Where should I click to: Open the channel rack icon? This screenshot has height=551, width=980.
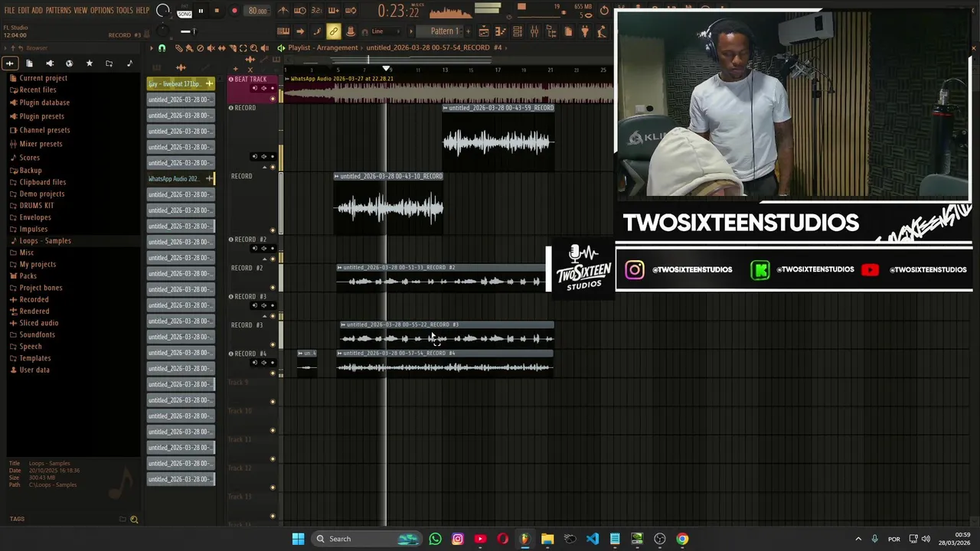[518, 31]
